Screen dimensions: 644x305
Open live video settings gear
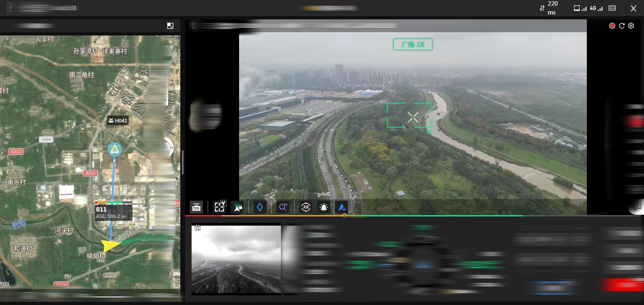click(x=631, y=26)
